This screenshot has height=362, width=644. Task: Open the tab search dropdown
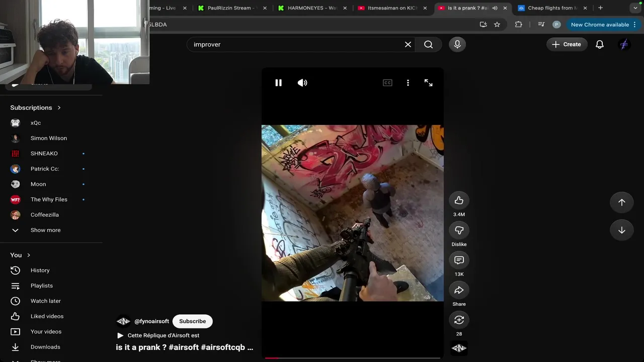pyautogui.click(x=635, y=8)
